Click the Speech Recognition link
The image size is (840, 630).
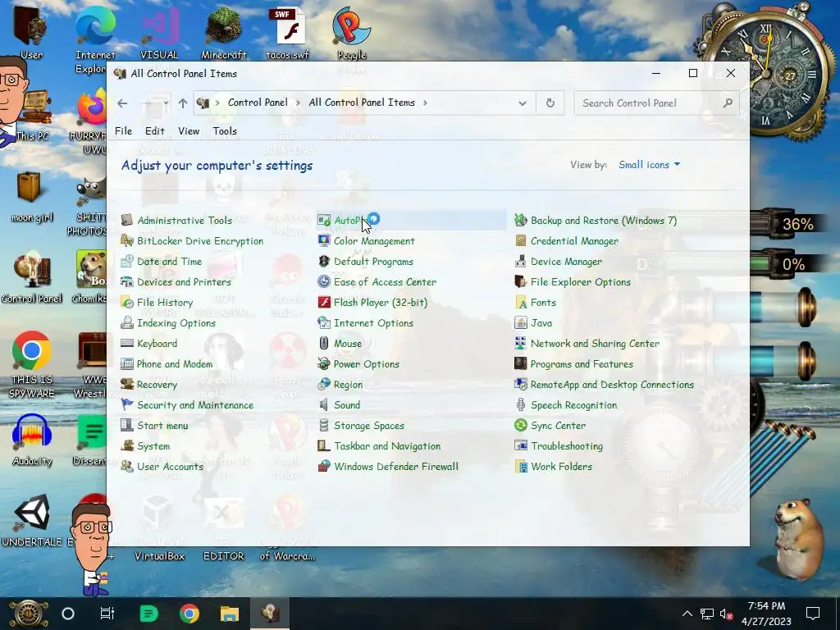(x=573, y=405)
